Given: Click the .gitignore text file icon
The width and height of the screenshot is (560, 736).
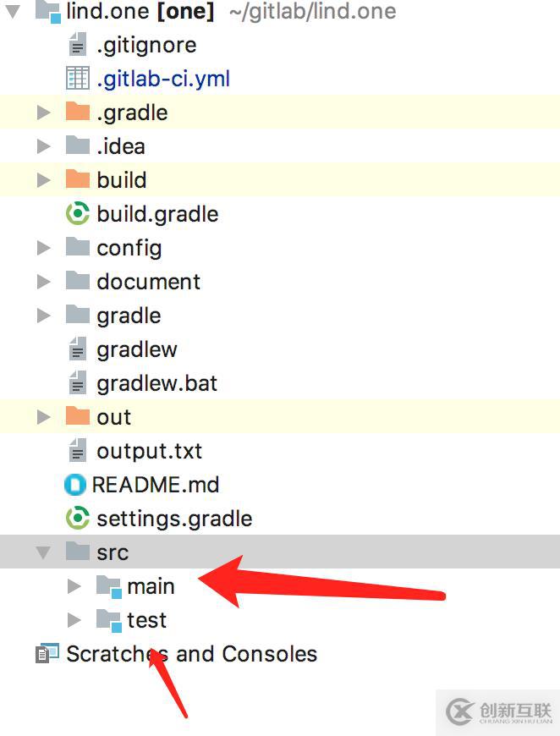Looking at the screenshot, I should point(78,45).
